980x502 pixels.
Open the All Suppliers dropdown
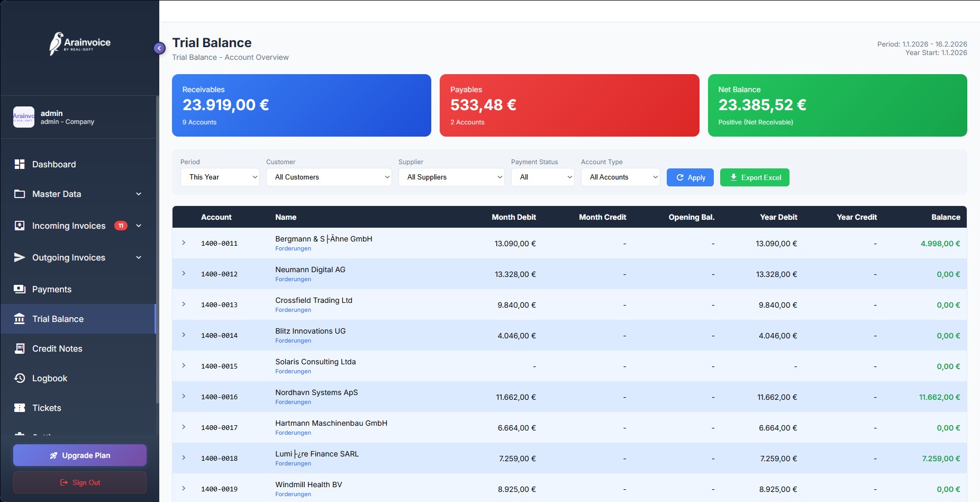pos(451,177)
